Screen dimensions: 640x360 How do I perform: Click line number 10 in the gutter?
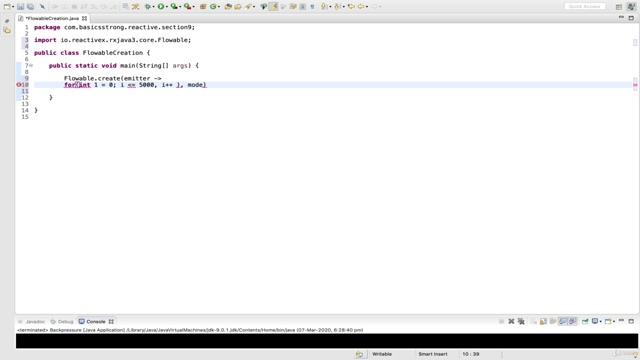pyautogui.click(x=25, y=85)
